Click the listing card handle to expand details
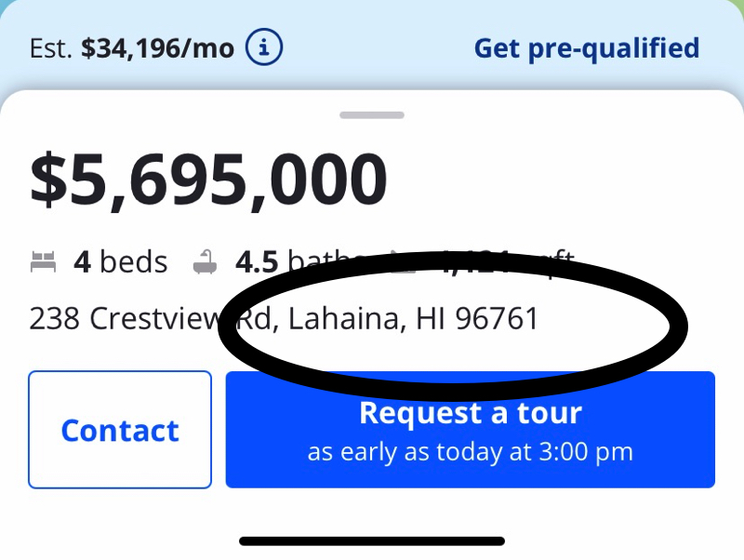This screenshot has width=744, height=560. 372,114
